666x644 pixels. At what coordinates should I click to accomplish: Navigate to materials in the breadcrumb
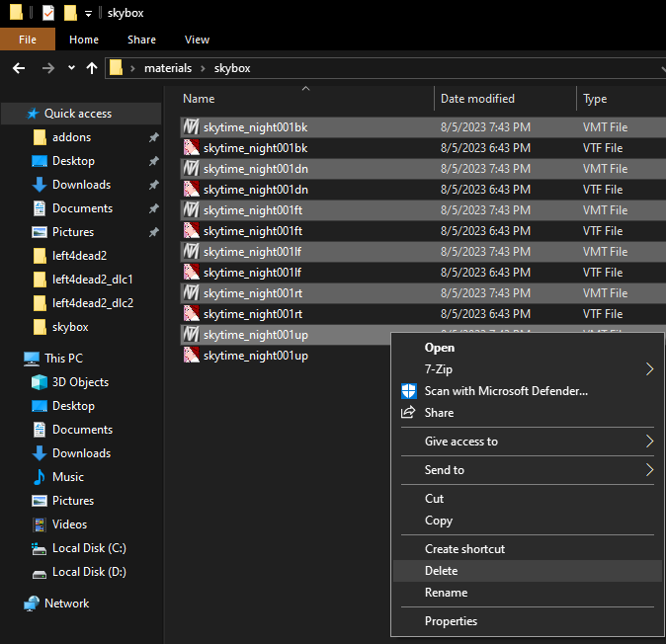pos(168,68)
